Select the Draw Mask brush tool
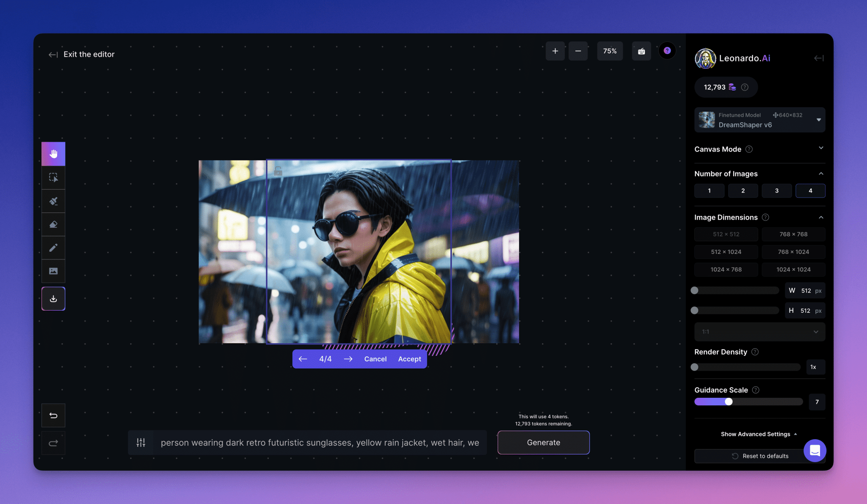The width and height of the screenshot is (867, 504). pos(53,201)
